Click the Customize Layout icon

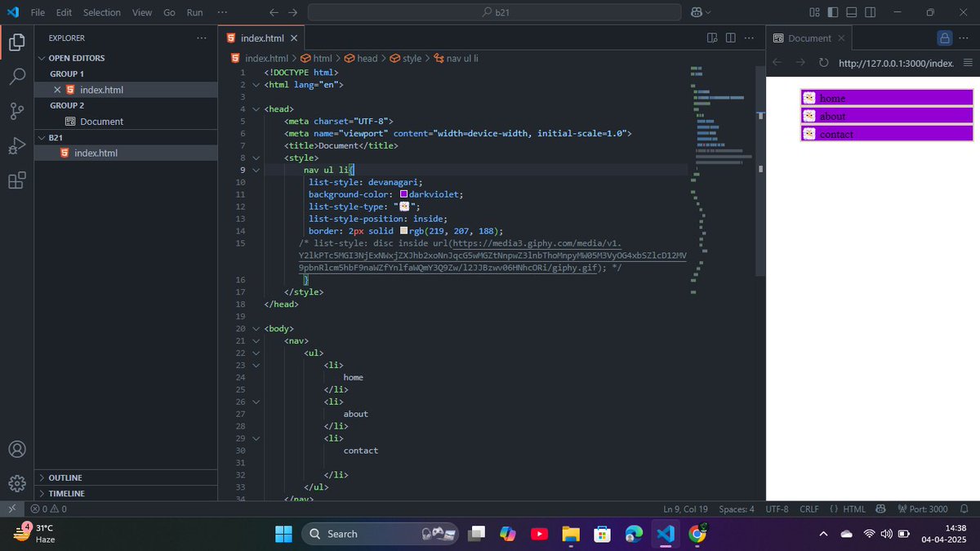814,12
